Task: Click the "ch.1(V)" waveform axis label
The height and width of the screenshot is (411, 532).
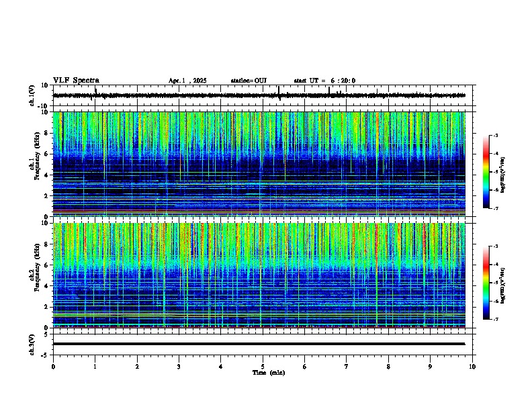Action: [x=32, y=95]
